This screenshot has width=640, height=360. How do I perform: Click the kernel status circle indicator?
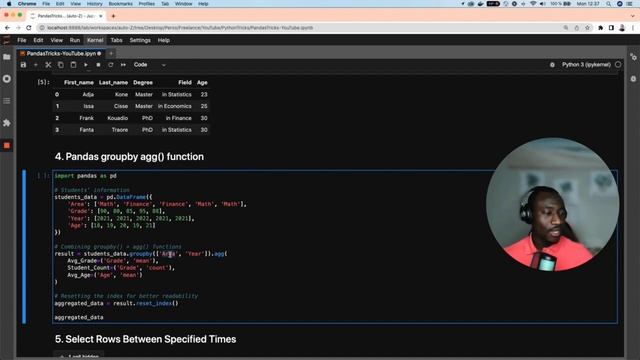618,65
